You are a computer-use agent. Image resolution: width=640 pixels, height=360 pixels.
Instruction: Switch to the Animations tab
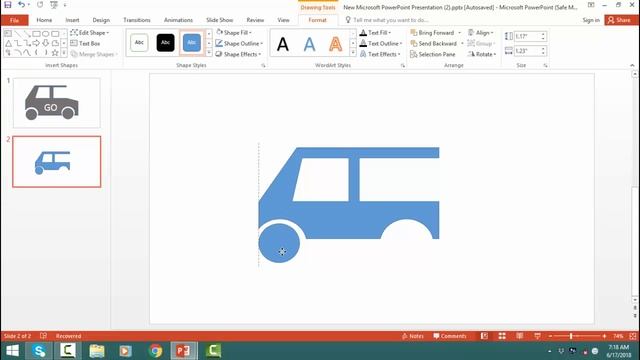tap(178, 20)
